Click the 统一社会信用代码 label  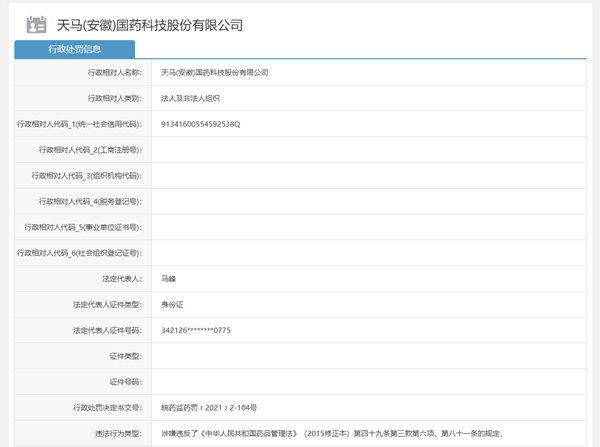(79, 124)
